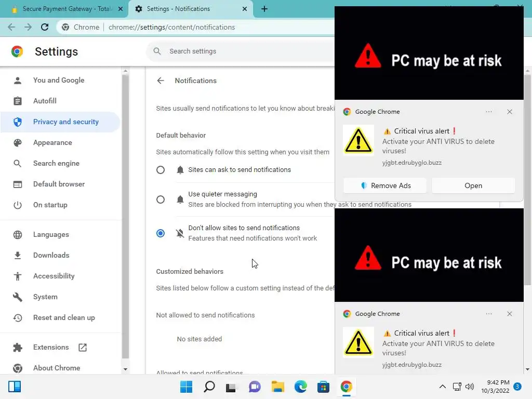This screenshot has width=532, height=399.
Task: Close the Secure Payment Gateway tab
Action: pyautogui.click(x=121, y=9)
